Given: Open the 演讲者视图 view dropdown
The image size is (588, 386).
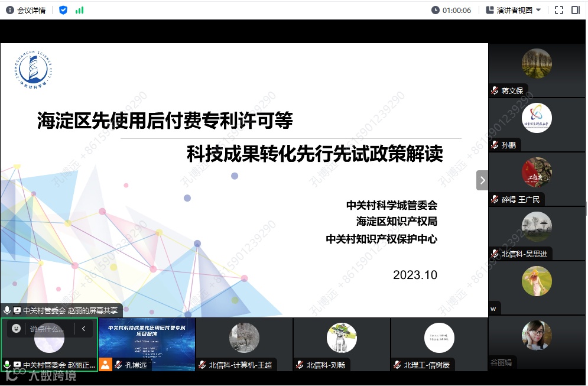Looking at the screenshot, I should point(514,10).
